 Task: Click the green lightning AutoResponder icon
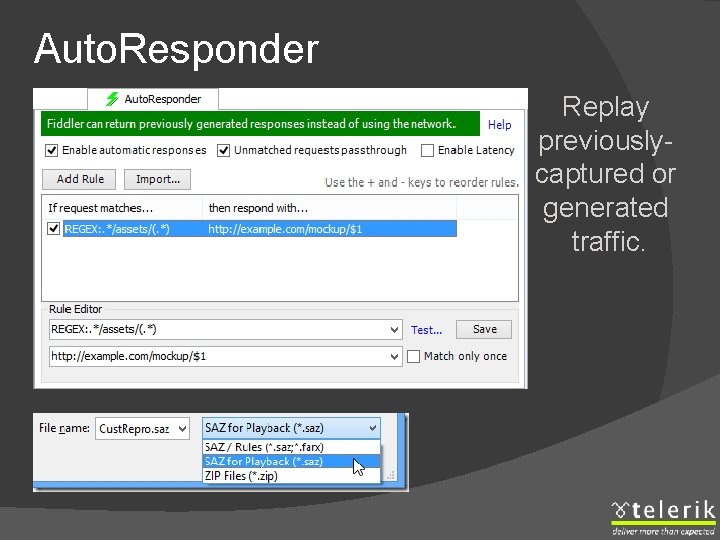tap(112, 99)
